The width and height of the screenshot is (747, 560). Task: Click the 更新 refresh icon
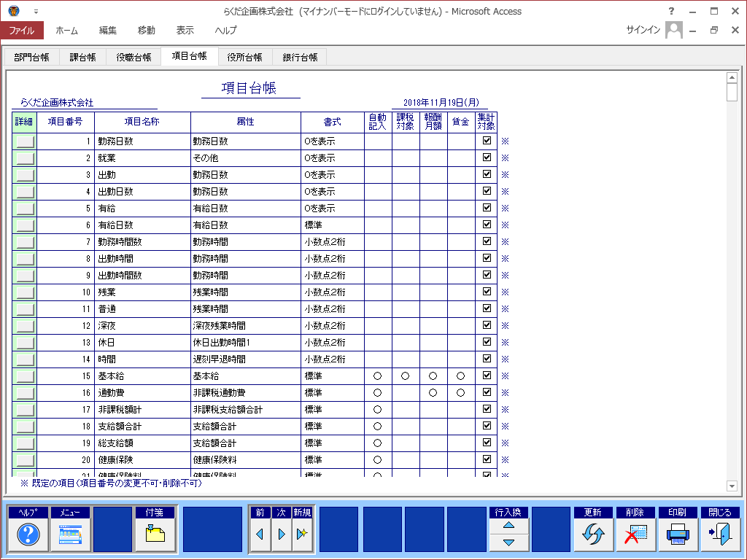[593, 534]
